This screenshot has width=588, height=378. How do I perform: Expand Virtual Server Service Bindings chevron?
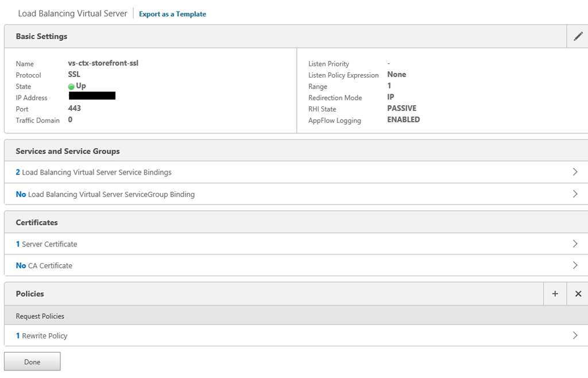click(x=575, y=172)
